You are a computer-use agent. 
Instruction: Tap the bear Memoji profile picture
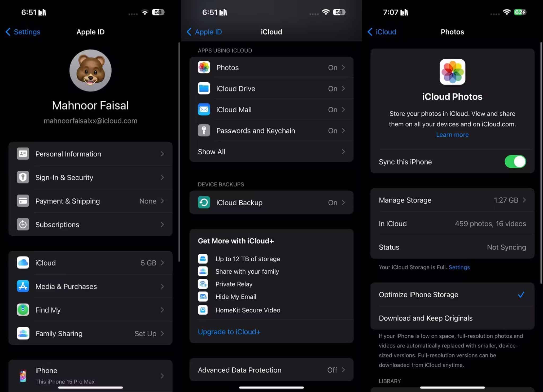(90, 70)
